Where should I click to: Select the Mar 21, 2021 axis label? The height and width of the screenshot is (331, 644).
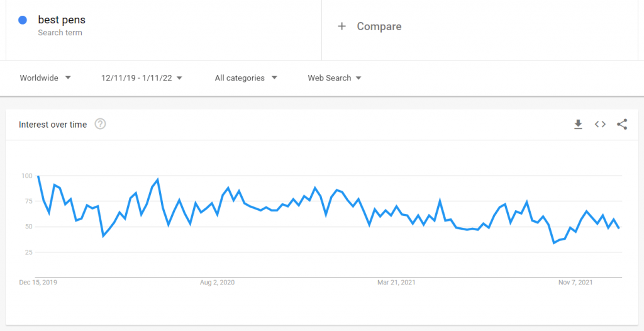point(396,283)
